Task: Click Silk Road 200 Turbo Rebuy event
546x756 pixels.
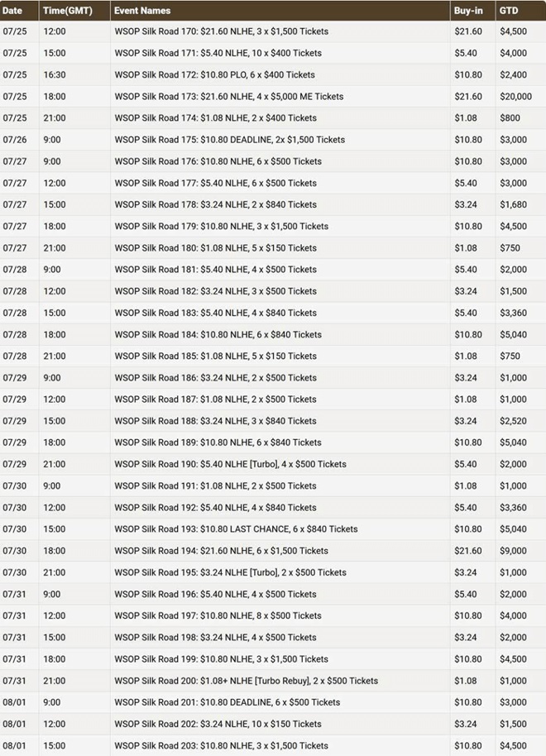Action: [x=246, y=681]
